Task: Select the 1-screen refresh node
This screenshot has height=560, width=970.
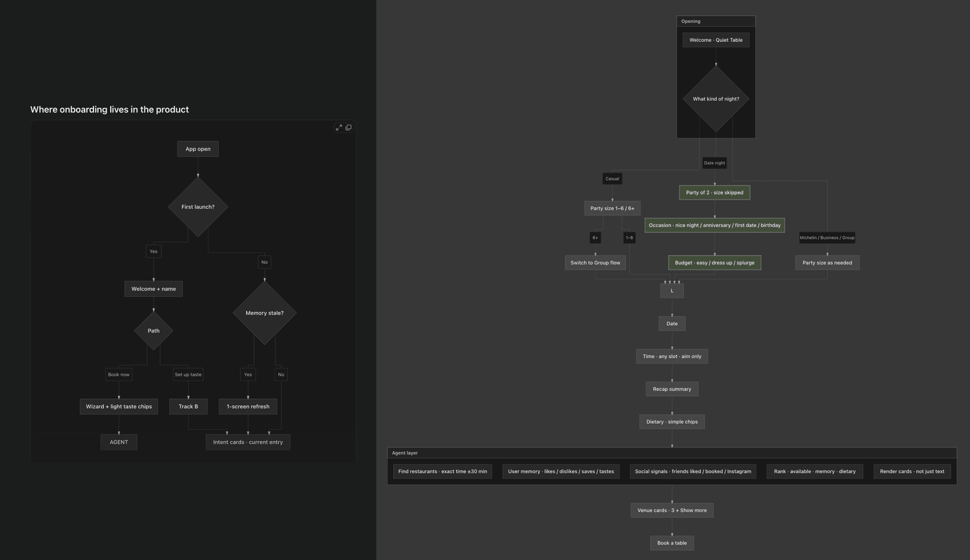Action: click(248, 406)
